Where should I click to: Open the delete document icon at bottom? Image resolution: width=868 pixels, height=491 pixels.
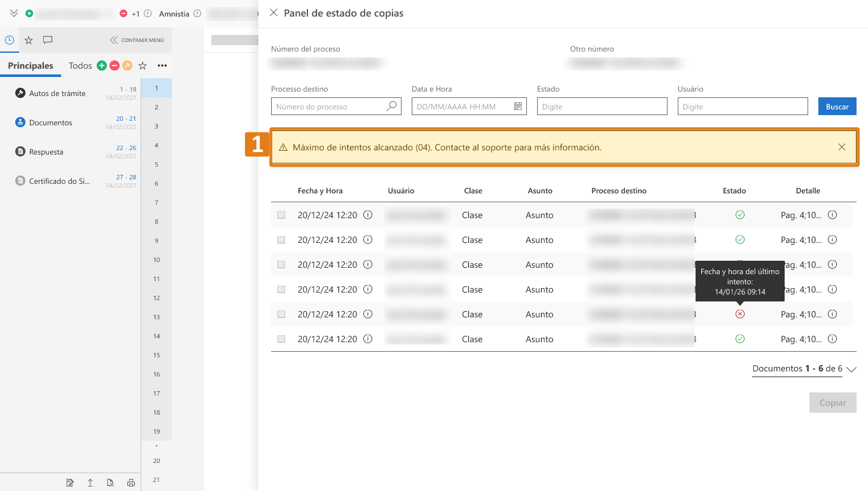110,483
